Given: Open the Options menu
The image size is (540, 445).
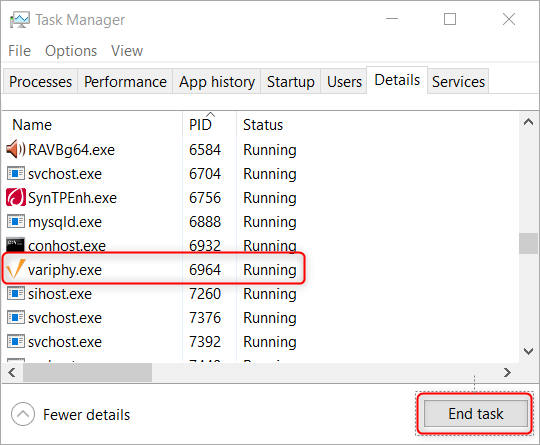Looking at the screenshot, I should (x=71, y=51).
